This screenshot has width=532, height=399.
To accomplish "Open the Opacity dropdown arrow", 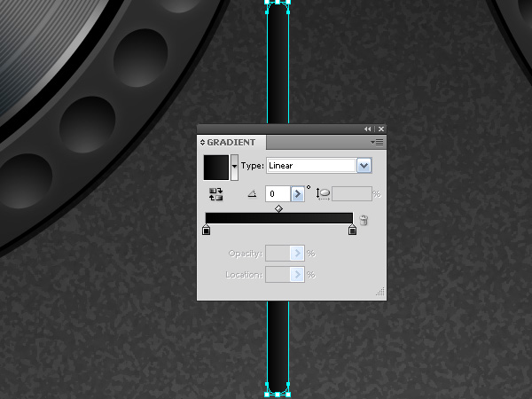I will click(x=297, y=253).
